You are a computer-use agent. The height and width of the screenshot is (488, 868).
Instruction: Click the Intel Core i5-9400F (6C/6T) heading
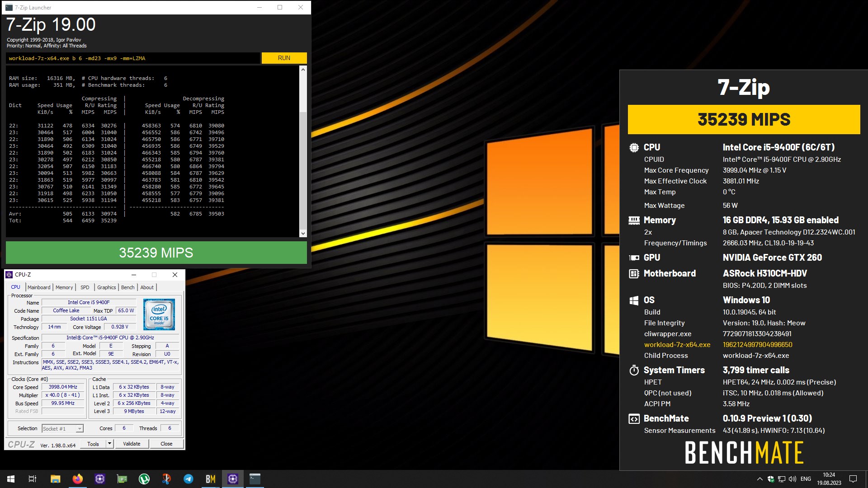778,147
